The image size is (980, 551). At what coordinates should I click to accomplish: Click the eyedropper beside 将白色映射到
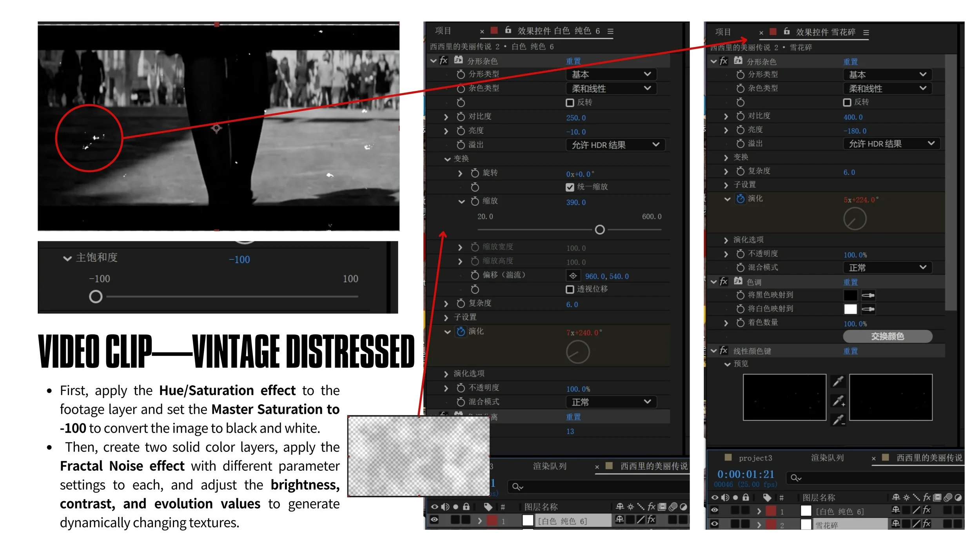(x=868, y=309)
